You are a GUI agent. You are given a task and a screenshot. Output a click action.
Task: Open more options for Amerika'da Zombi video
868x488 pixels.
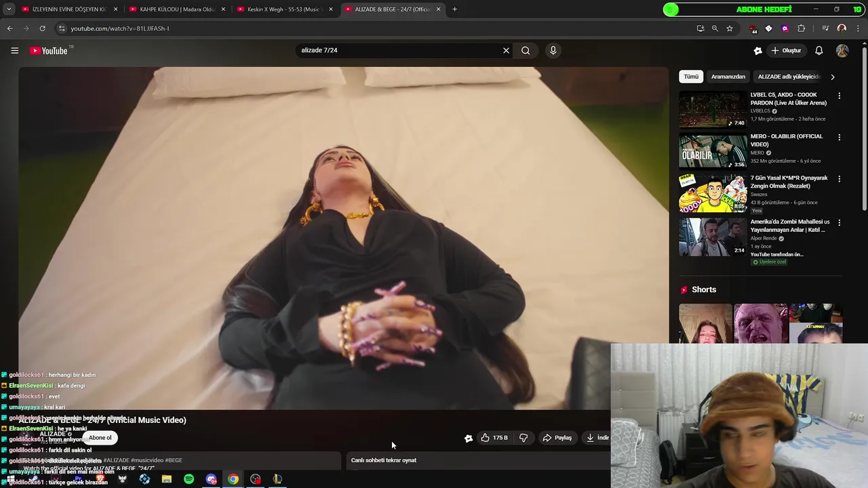(x=839, y=222)
